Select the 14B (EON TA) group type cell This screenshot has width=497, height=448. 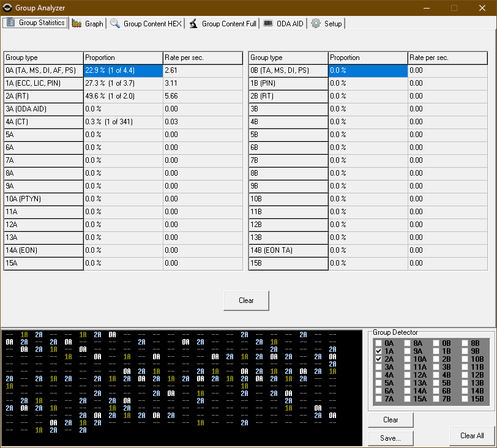tap(288, 250)
